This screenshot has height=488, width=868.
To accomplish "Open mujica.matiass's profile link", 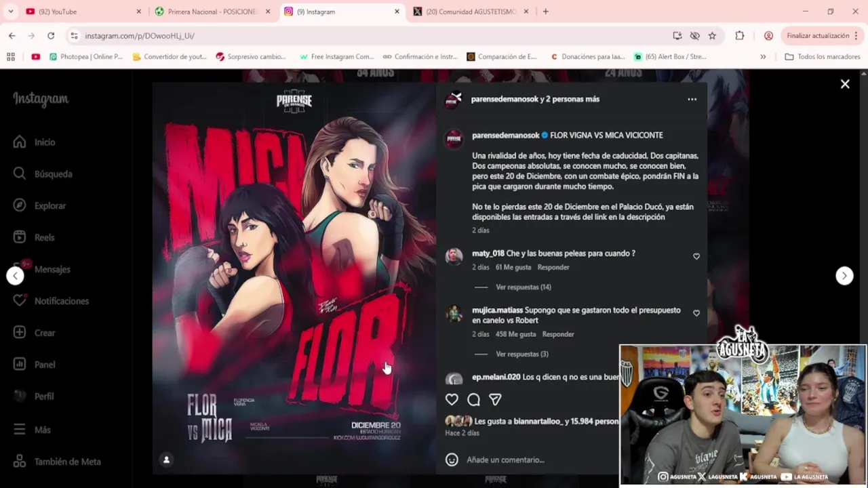I will point(497,310).
